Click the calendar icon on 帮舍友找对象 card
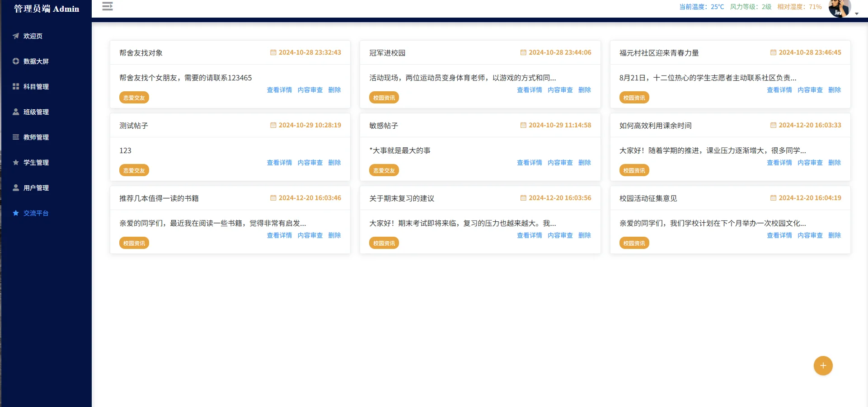Screen dimensions: 868x407 point(273,52)
